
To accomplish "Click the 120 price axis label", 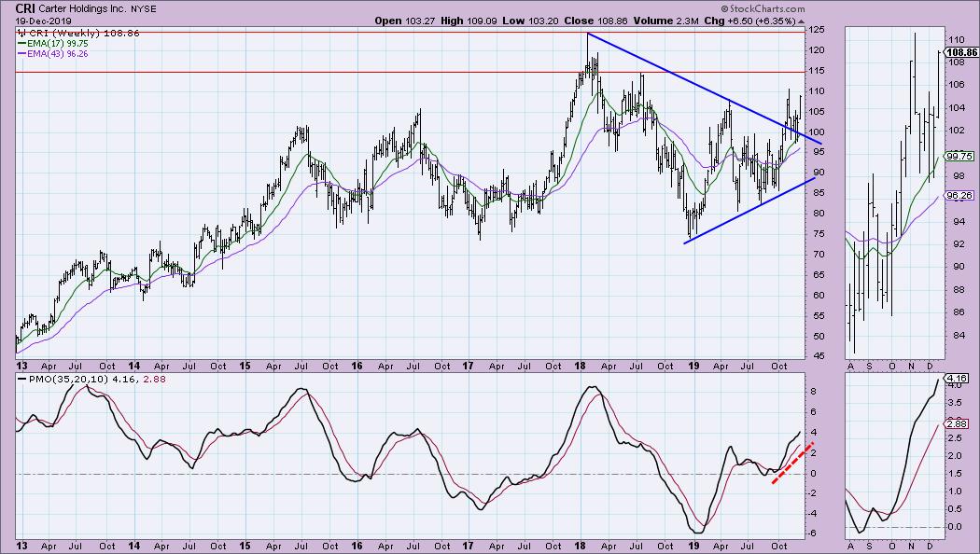I will 818,50.
